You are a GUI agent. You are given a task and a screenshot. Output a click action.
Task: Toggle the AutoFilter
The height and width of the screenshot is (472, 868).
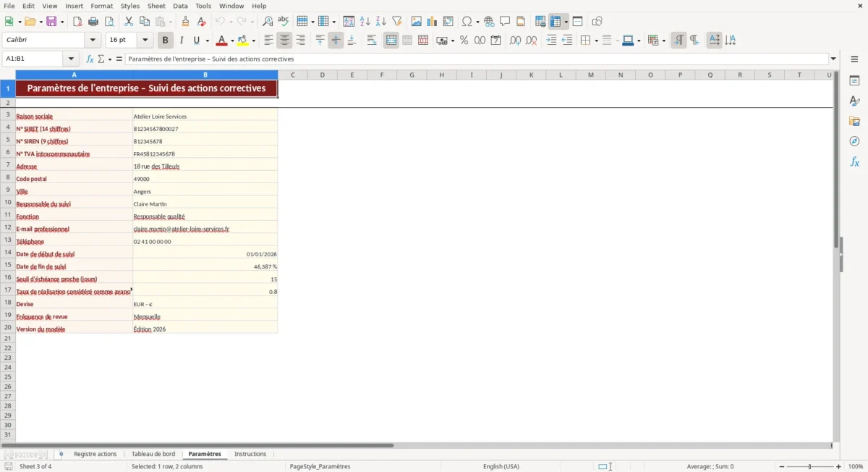397,22
